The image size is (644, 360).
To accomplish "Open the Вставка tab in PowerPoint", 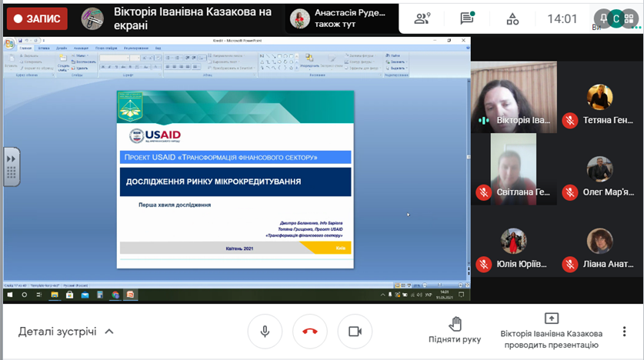I will [x=44, y=48].
